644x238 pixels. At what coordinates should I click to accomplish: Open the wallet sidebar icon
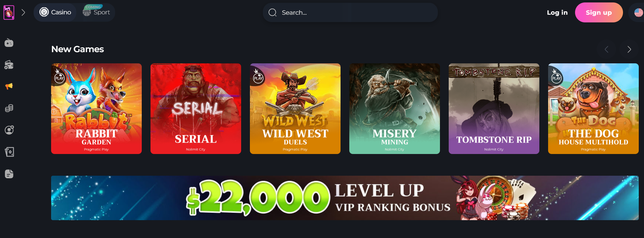[9, 65]
